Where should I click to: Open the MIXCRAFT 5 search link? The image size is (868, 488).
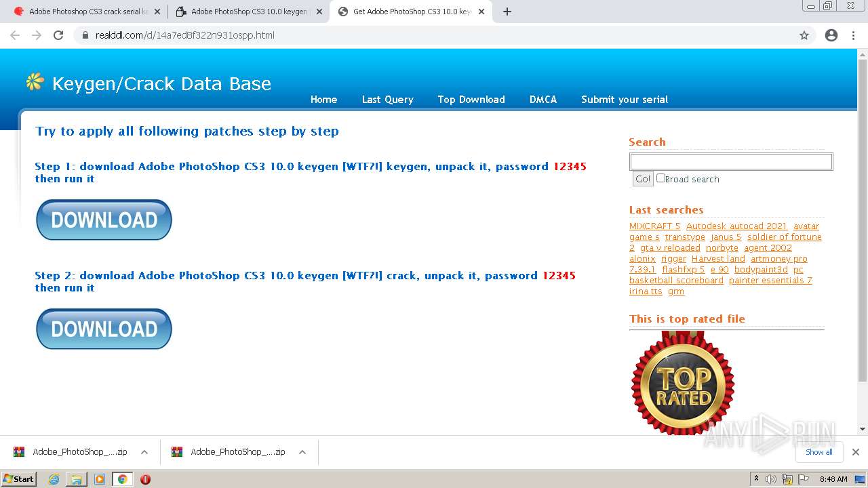(x=654, y=226)
